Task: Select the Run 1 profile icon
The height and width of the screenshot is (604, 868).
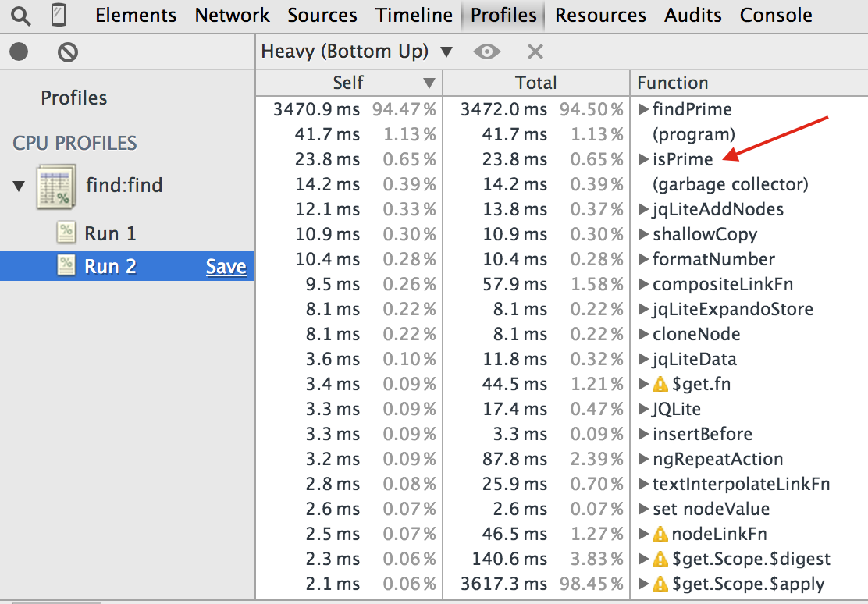Action: (x=66, y=233)
